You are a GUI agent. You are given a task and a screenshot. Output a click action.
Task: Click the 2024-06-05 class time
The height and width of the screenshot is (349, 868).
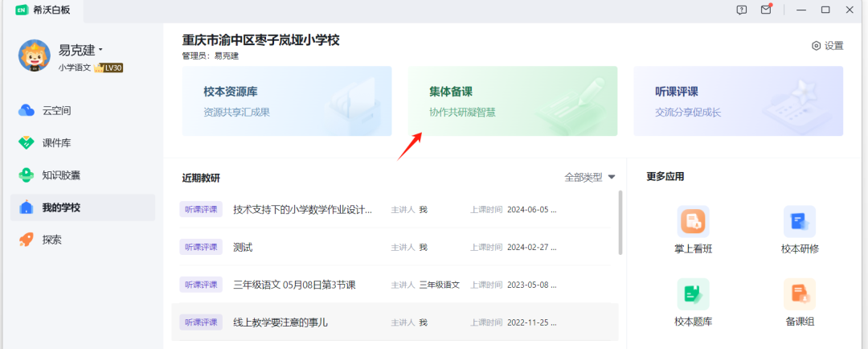pos(532,210)
